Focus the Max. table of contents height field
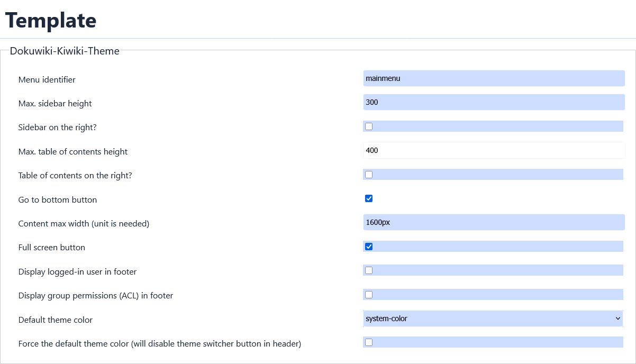Screen dimensions: 636x364 pyautogui.click(x=494, y=150)
